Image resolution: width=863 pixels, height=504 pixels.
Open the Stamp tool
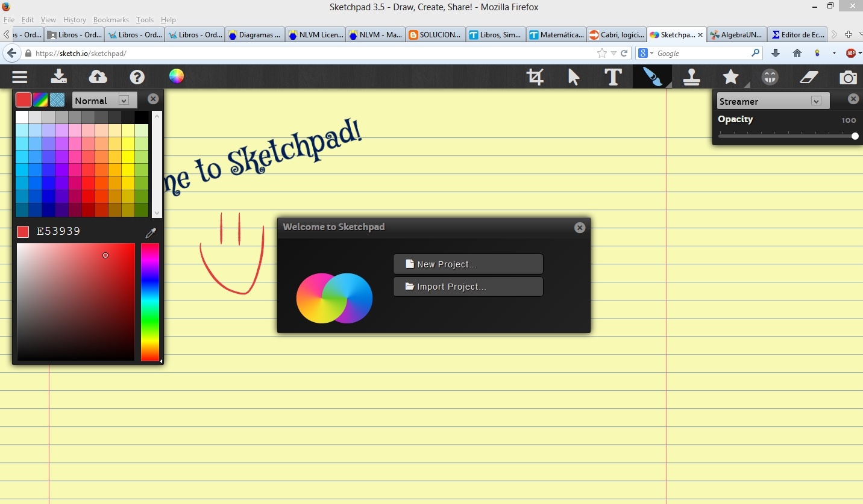[691, 77]
